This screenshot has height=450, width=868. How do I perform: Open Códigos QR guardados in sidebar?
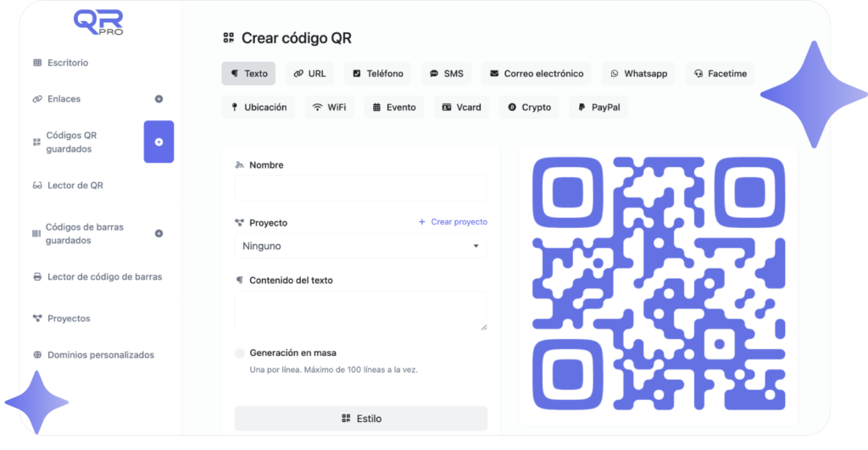(71, 142)
